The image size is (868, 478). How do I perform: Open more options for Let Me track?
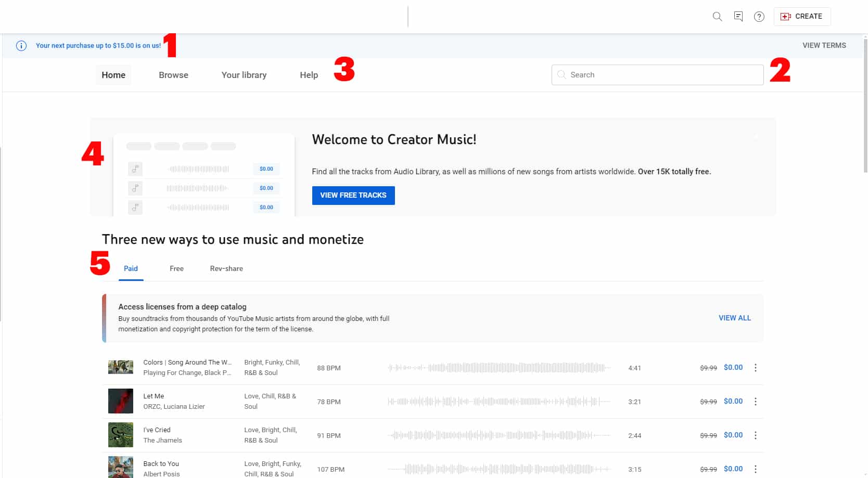[x=756, y=402]
